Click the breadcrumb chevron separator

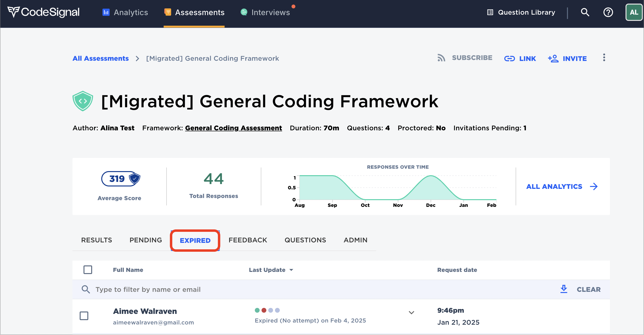point(137,59)
